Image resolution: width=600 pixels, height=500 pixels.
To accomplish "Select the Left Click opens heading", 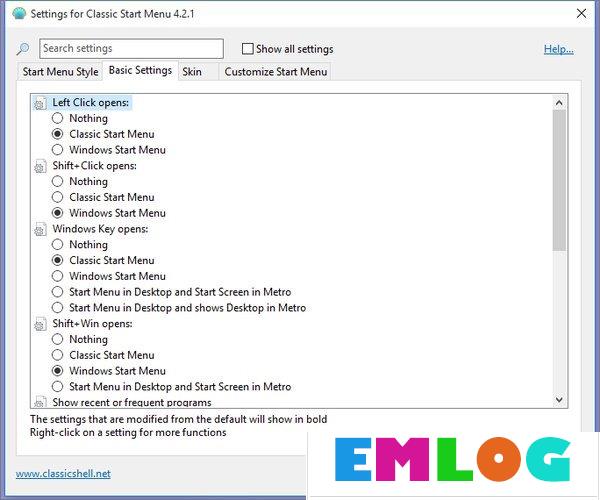I will [91, 103].
